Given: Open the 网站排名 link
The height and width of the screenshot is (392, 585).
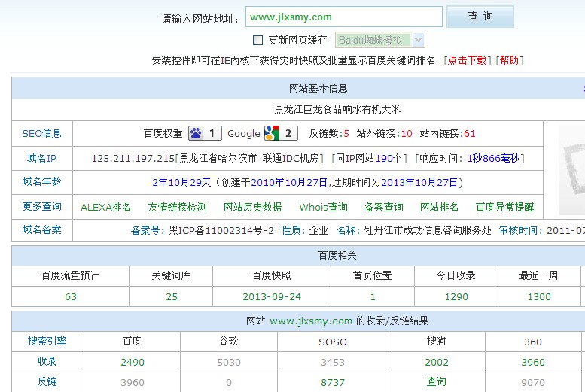Looking at the screenshot, I should tap(439, 207).
